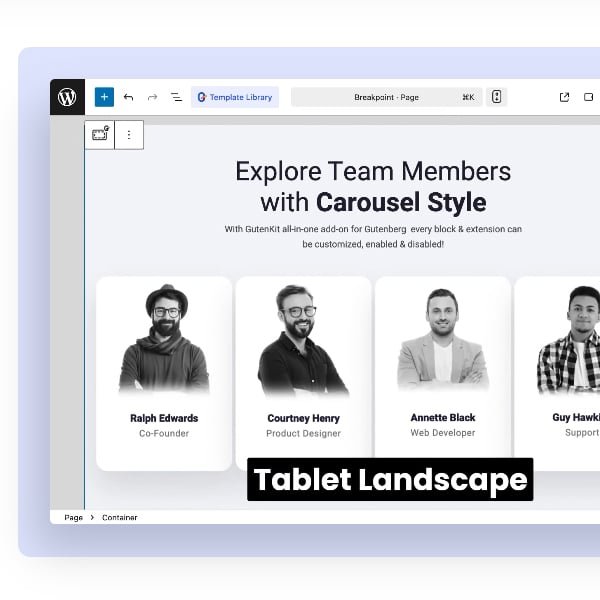Click Courtney Henry's profile photo
600x600 pixels.
(303, 340)
